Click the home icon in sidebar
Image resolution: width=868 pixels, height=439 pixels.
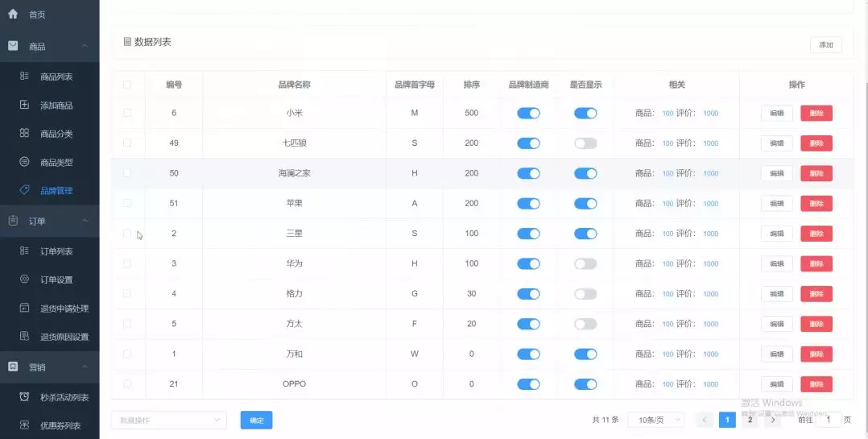click(13, 14)
